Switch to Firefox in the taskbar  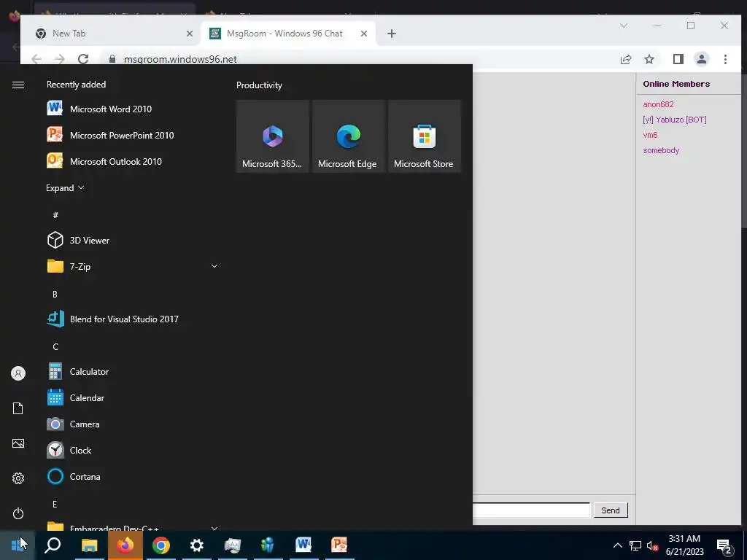click(125, 545)
